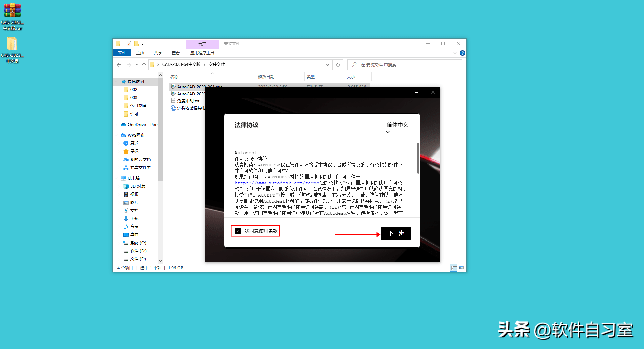Sort by 大小 column header
Viewport: 644px width, 349px height.
[x=351, y=77]
